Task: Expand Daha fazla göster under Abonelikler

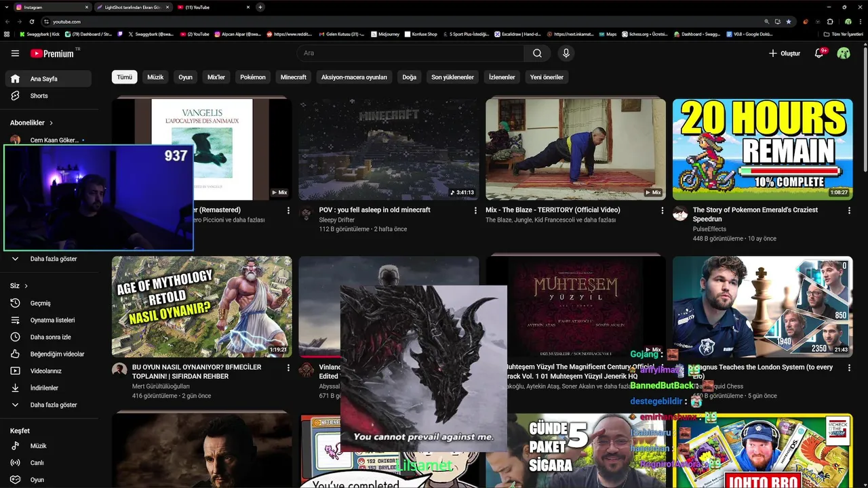Action: coord(48,259)
